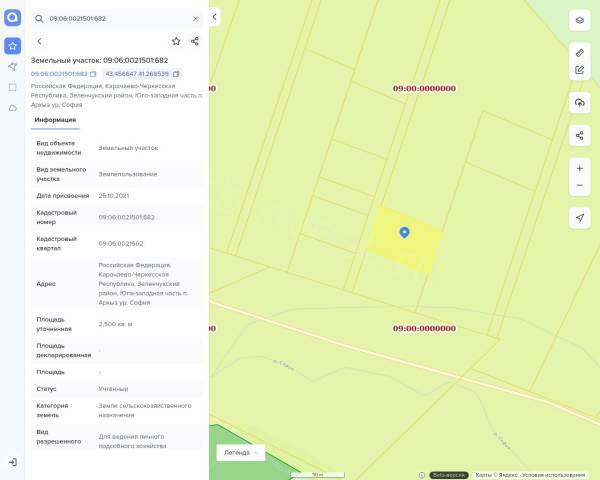The height and width of the screenshot is (480, 600).
Task: Open the Информация tab
Action: (55, 120)
